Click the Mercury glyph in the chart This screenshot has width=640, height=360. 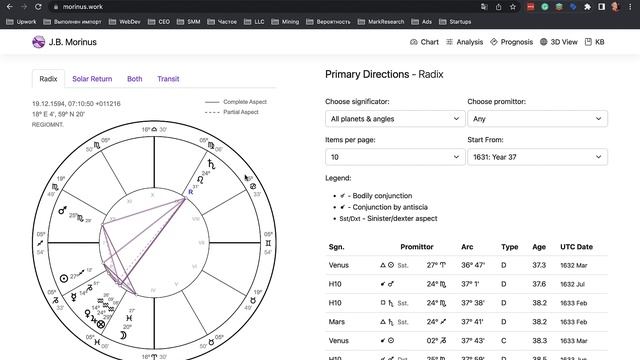pyautogui.click(x=73, y=297)
